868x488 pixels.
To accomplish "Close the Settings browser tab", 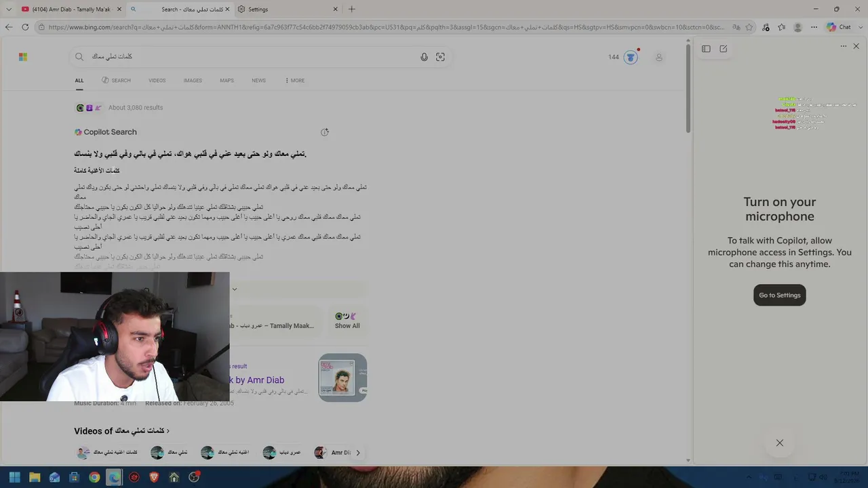I will coord(335,9).
